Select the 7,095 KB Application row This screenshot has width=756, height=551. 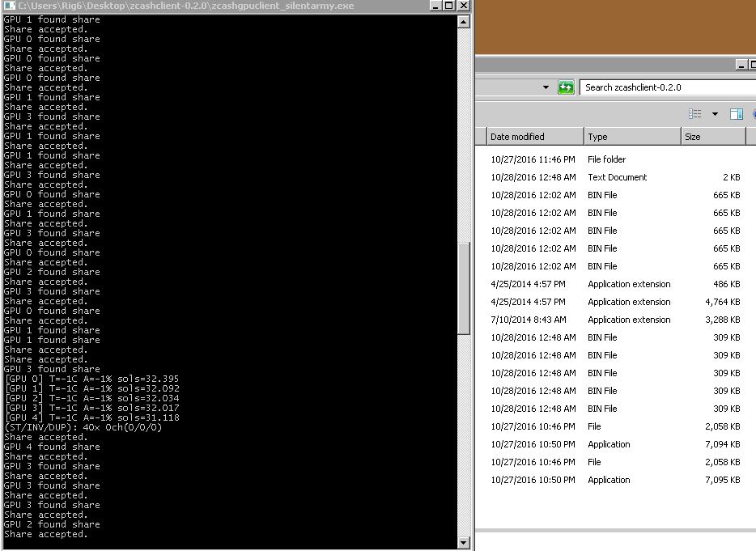click(x=615, y=480)
